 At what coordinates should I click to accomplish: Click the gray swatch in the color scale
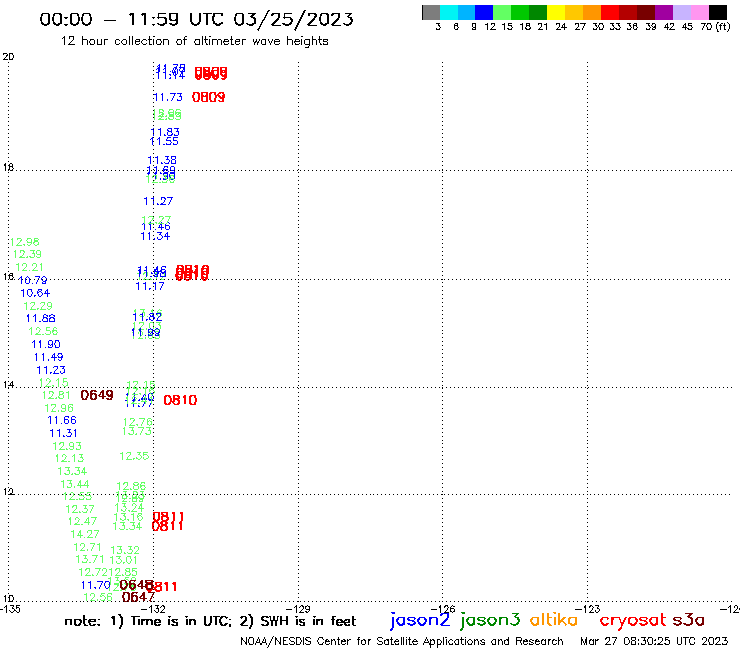pyautogui.click(x=431, y=12)
